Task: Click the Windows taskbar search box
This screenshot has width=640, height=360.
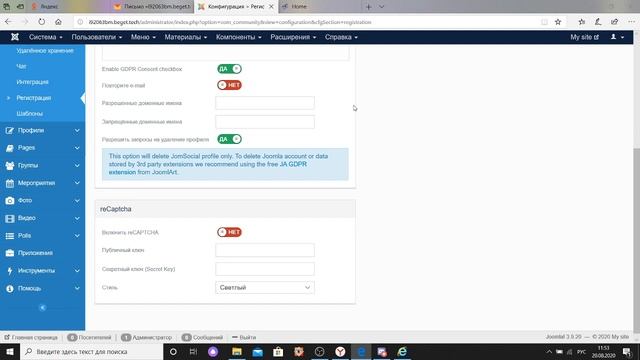Action: (x=91, y=352)
